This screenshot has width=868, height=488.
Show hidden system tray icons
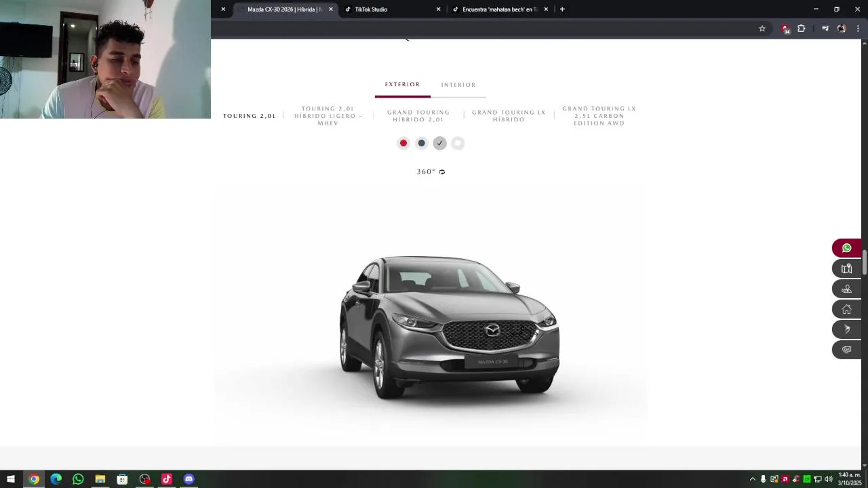coord(752,479)
